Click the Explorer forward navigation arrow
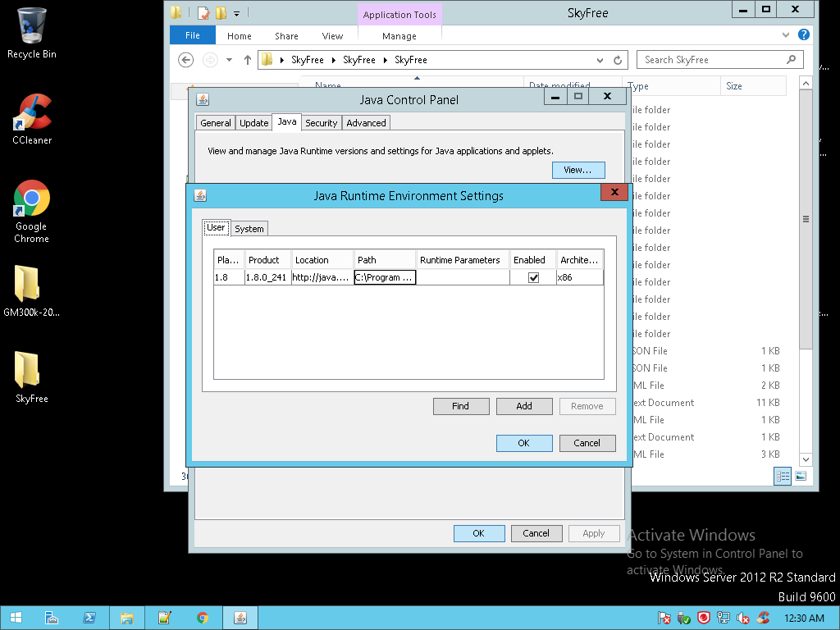 (x=210, y=59)
